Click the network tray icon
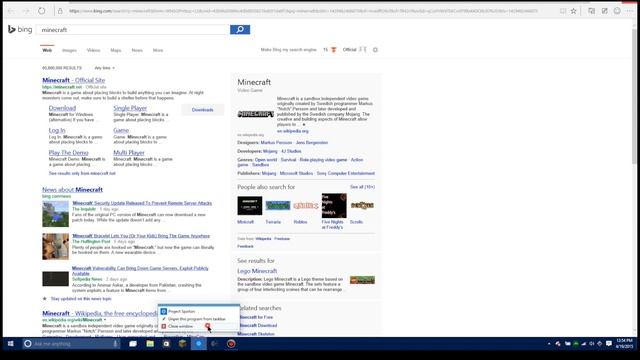 tap(584, 344)
